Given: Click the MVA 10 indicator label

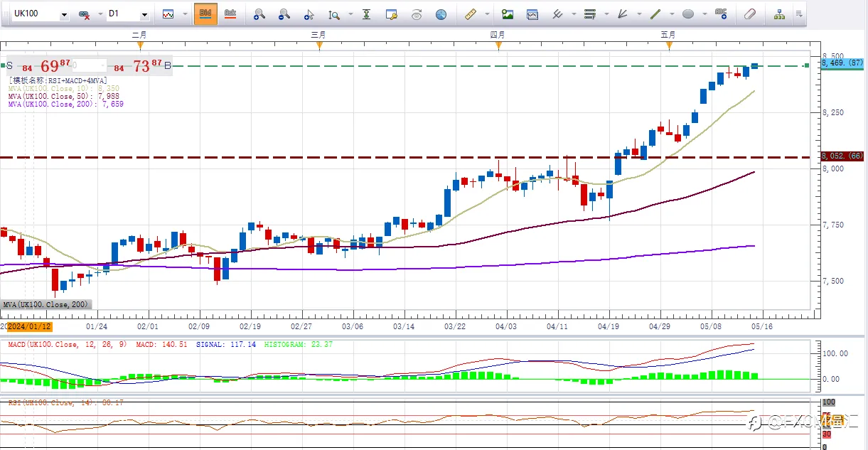Looking at the screenshot, I should [65, 89].
